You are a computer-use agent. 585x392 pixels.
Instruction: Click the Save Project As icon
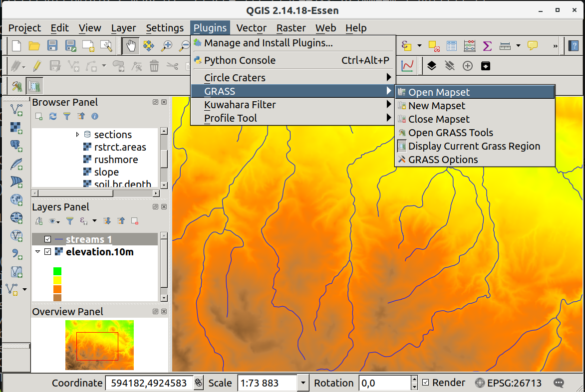click(x=70, y=46)
